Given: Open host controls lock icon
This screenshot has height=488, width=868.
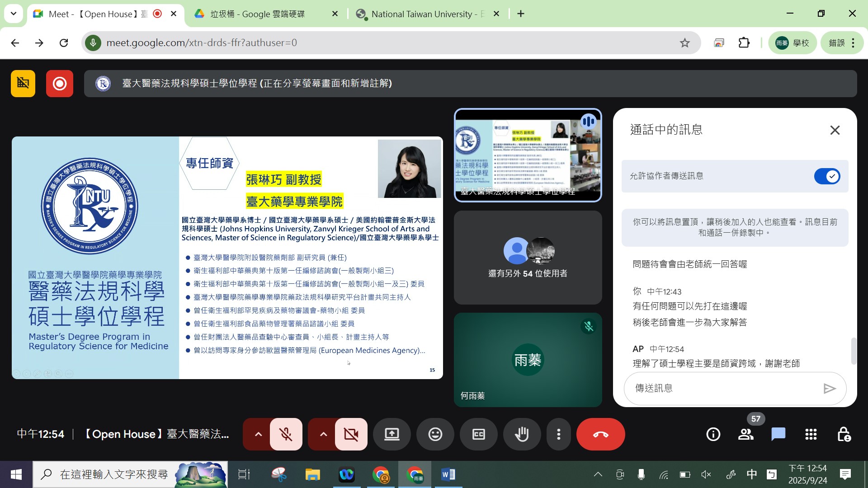Looking at the screenshot, I should (x=843, y=434).
